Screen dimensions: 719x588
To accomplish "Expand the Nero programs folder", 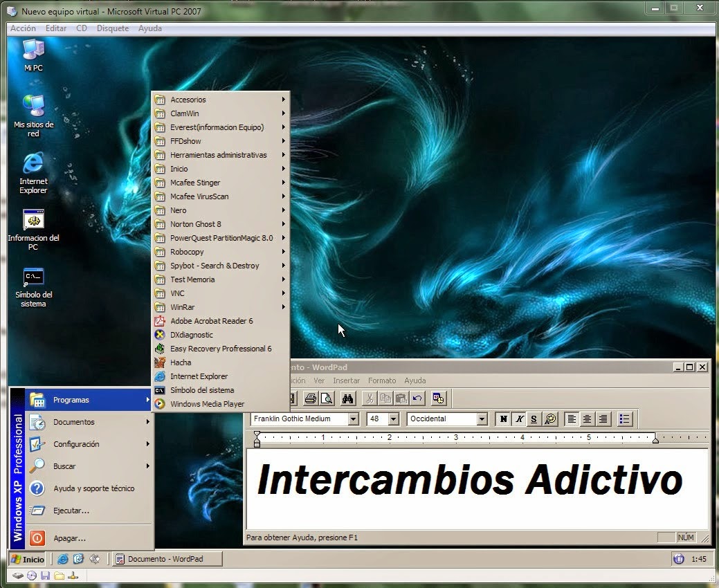I will tap(221, 210).
